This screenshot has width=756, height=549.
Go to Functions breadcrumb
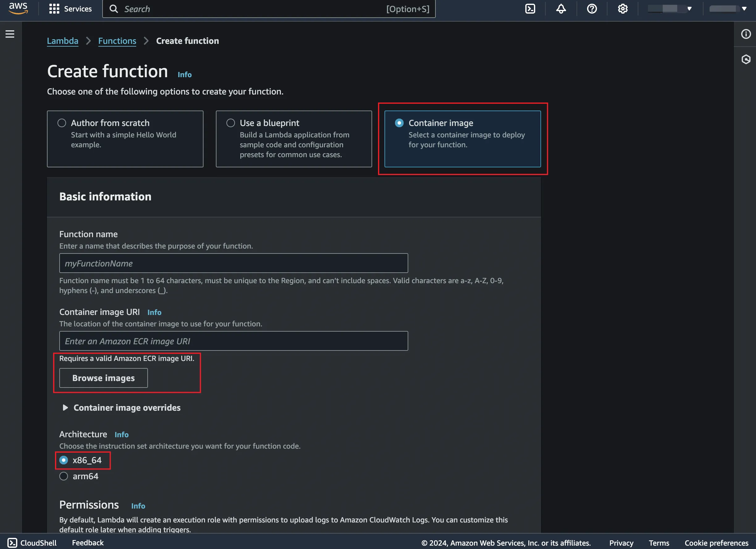(117, 41)
